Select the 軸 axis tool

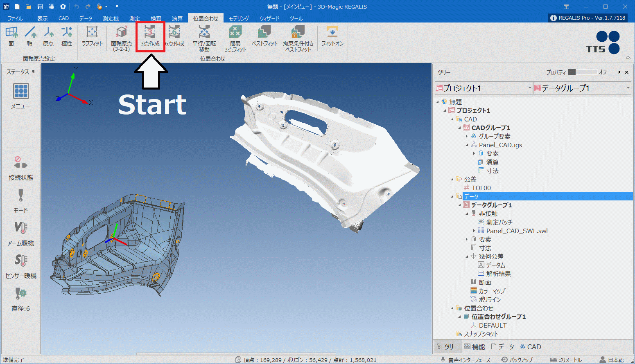(x=30, y=36)
